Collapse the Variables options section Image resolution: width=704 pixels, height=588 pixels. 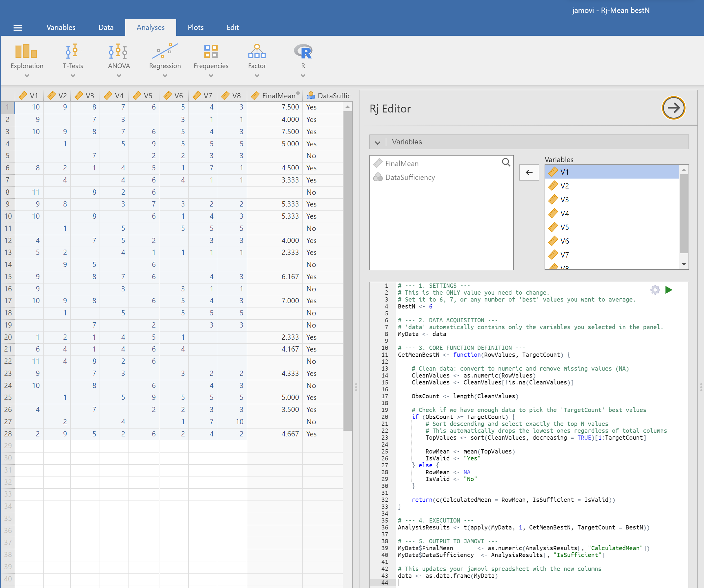(x=378, y=142)
